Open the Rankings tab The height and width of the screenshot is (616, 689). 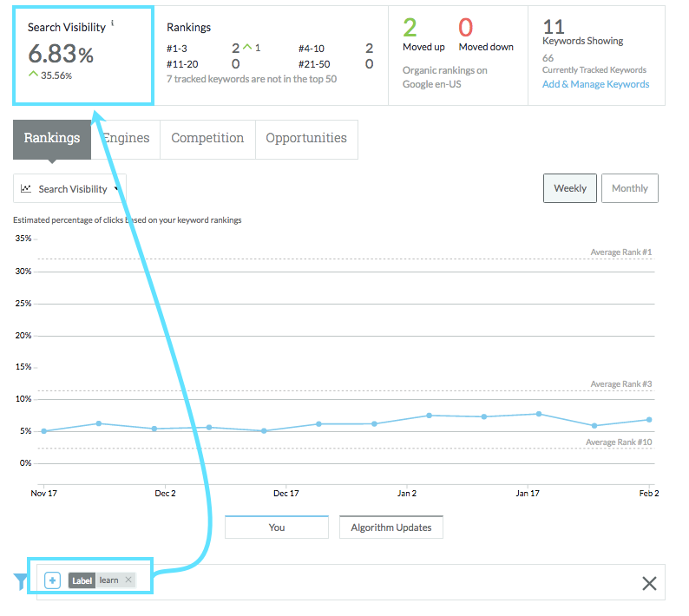(x=52, y=139)
